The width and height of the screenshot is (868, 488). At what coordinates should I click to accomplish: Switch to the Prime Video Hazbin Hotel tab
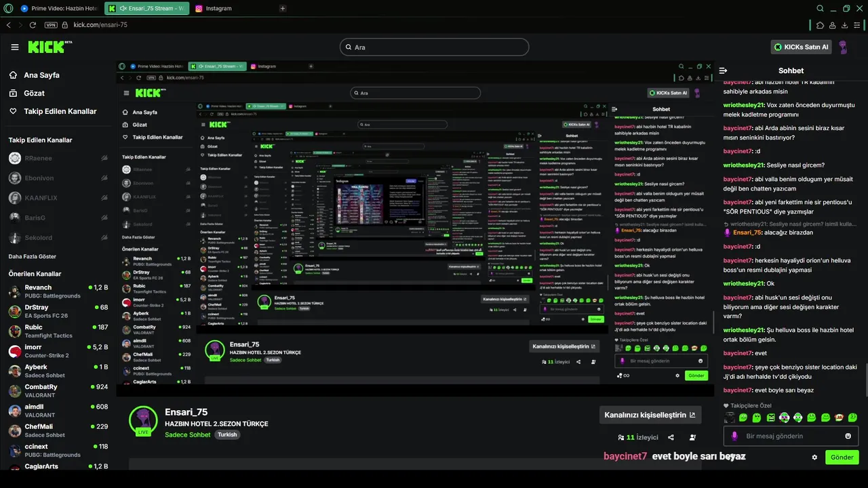point(60,8)
